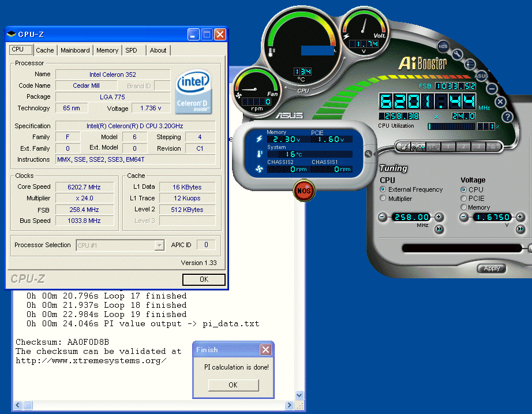The width and height of the screenshot is (532, 414).
Task: Click the list options round icon in AI Booster
Action: tap(470, 64)
